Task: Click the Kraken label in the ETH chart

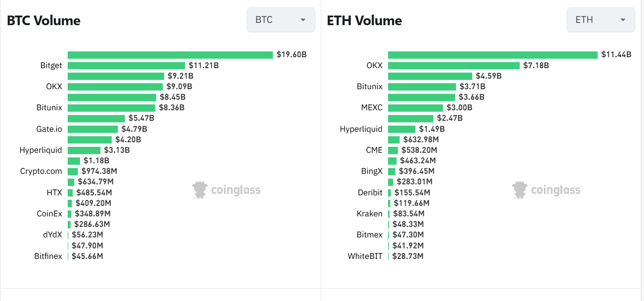Action: coord(370,214)
